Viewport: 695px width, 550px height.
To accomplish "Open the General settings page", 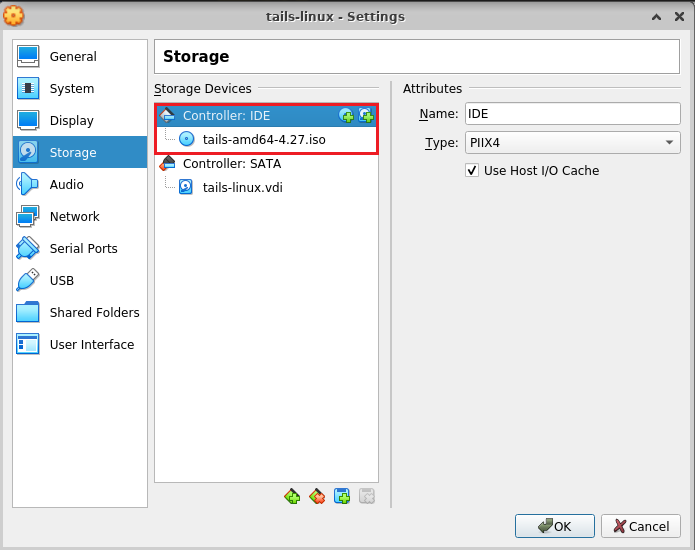I will click(80, 56).
